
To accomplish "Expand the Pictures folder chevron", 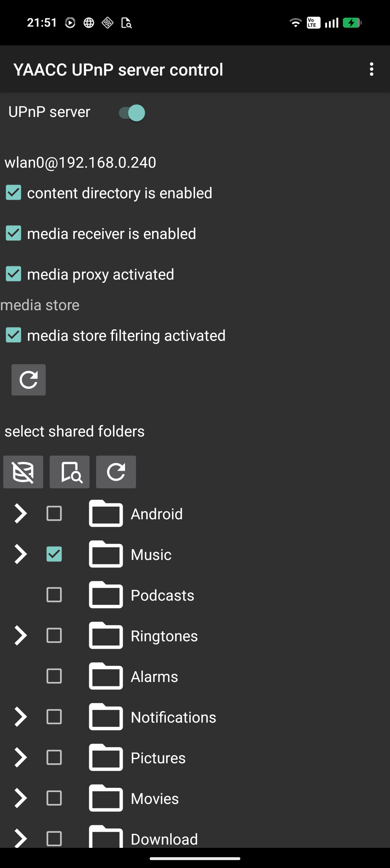I will click(21, 758).
